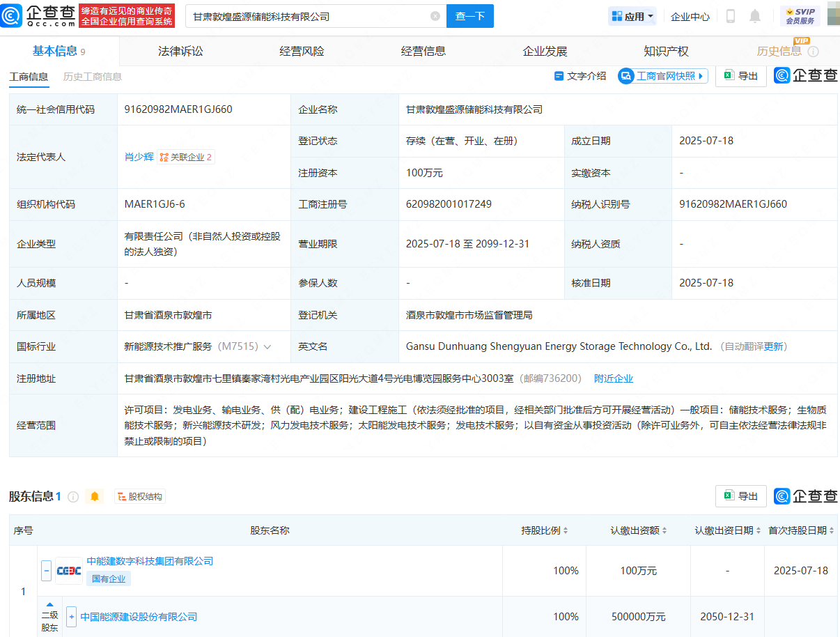The image size is (840, 637).
Task: Switch to 经营信息 tab
Action: (x=423, y=51)
